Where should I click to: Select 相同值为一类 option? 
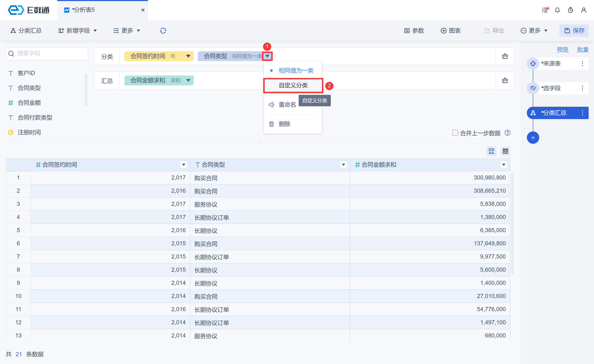[x=296, y=71]
